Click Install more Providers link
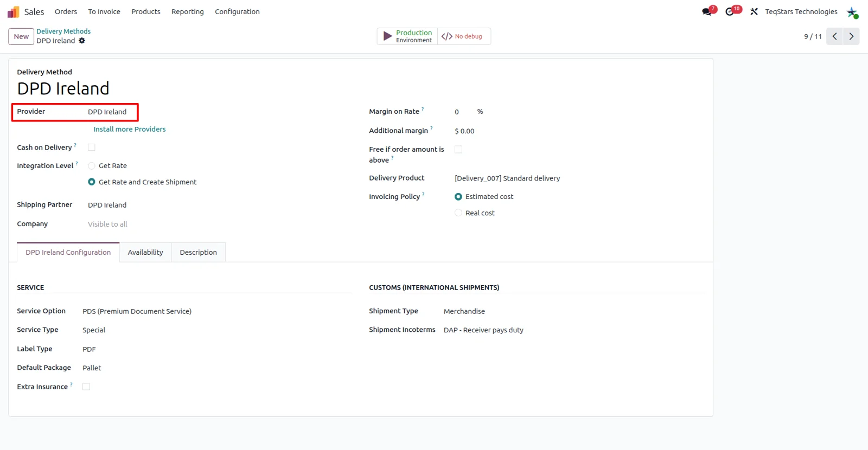 point(130,129)
